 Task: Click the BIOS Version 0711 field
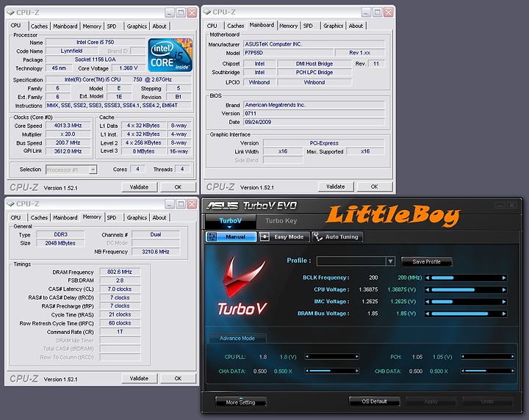314,114
